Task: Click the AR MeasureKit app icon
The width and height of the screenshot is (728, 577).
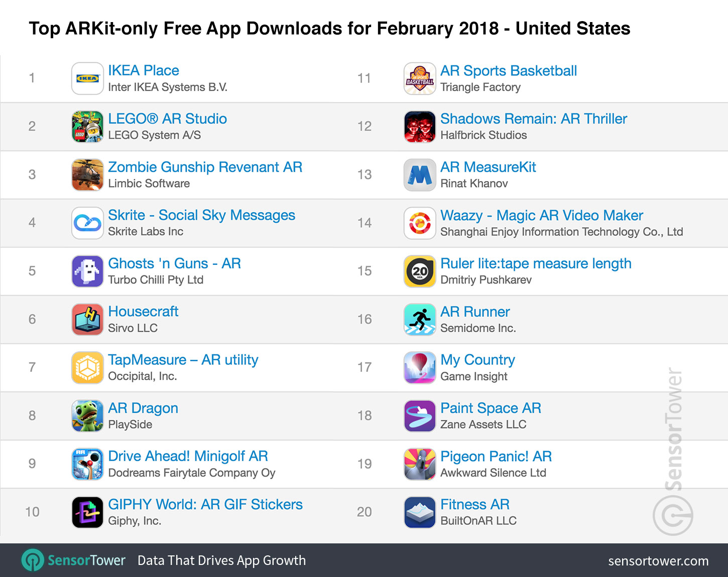Action: click(x=420, y=175)
